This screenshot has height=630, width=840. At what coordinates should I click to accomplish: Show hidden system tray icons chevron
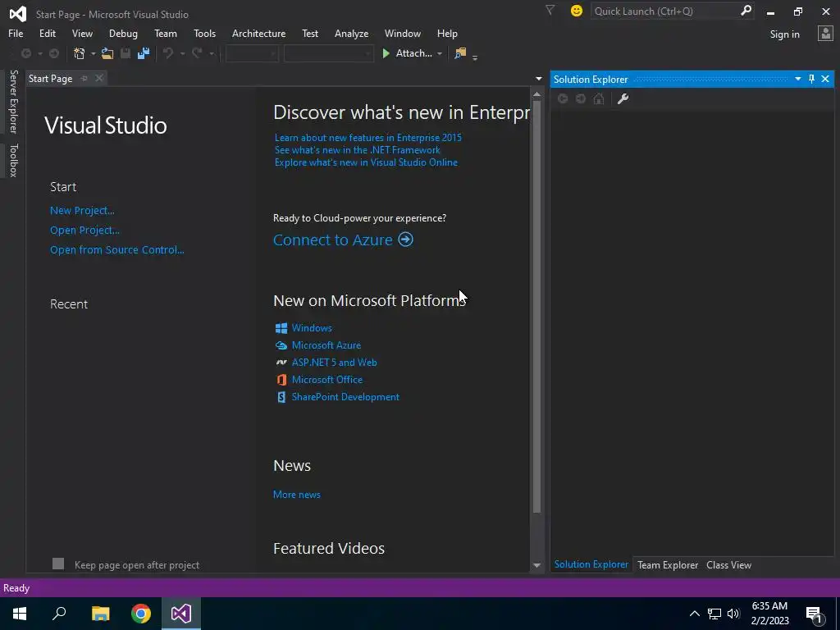pyautogui.click(x=694, y=614)
